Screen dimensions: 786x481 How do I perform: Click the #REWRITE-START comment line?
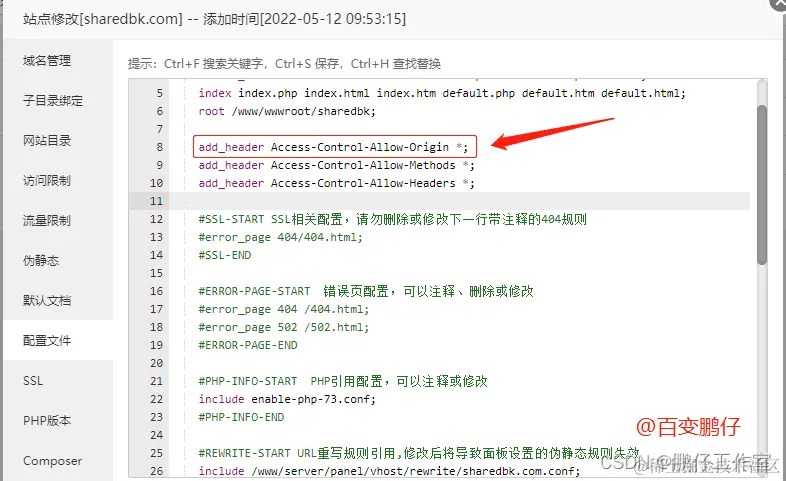point(419,453)
